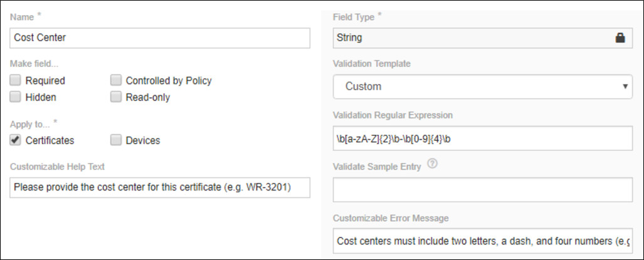Image resolution: width=644 pixels, height=260 pixels.
Task: Uncheck the Certificates checkbox
Action: click(16, 140)
